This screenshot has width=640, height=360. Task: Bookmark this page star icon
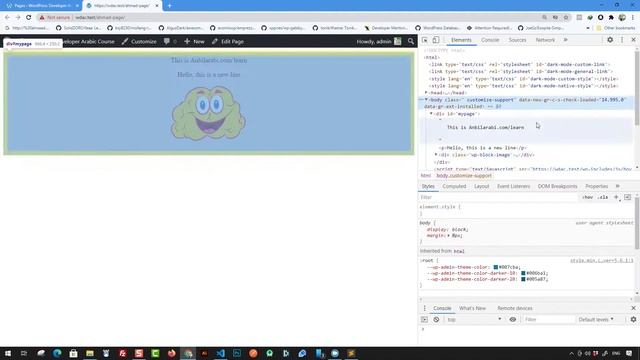click(566, 18)
